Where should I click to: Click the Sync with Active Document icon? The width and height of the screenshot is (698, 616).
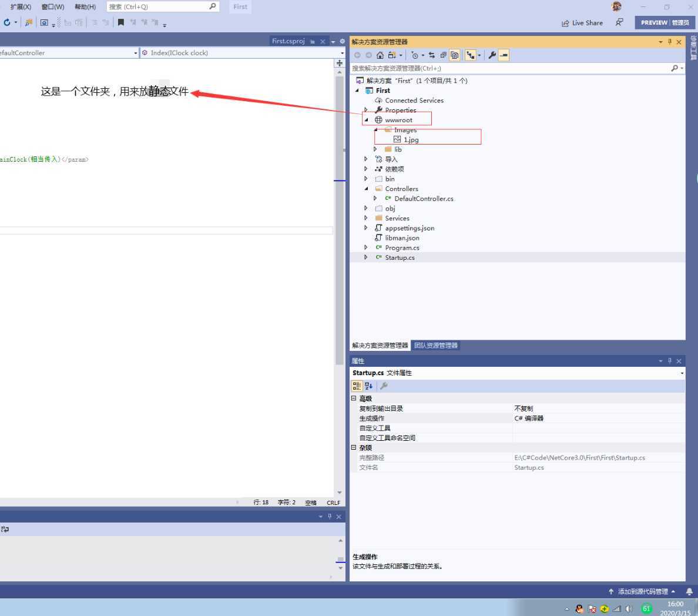tap(432, 55)
